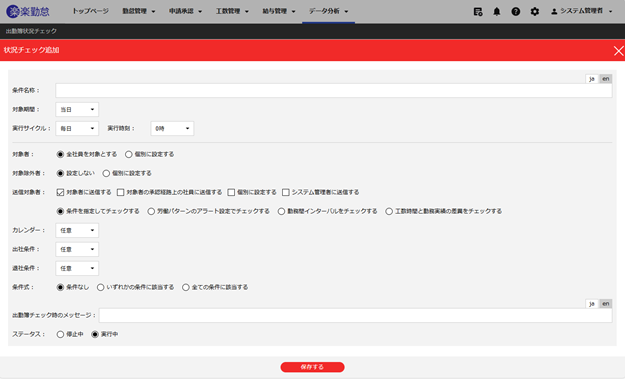Screen dimensions: 625x379
Task: Select 全ての条件に該当する
Action: [x=186, y=287]
